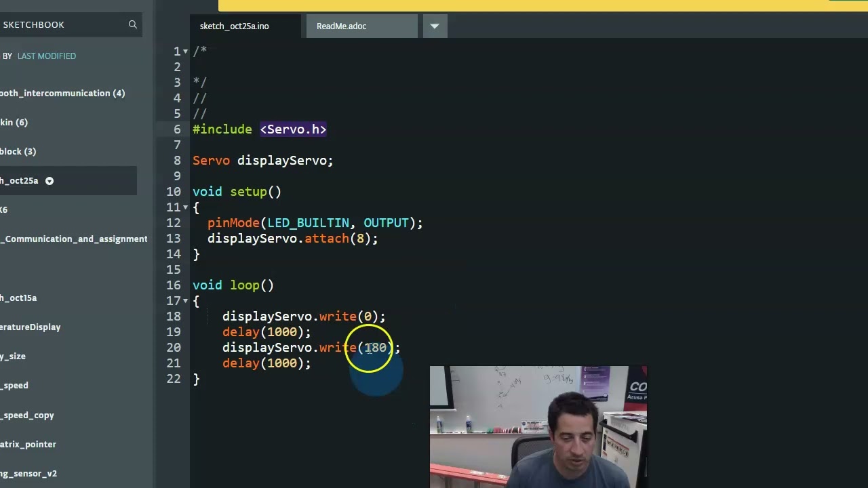Click the 180 value in write call

tap(376, 348)
